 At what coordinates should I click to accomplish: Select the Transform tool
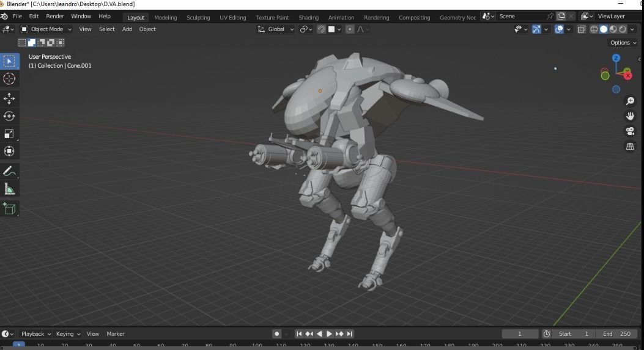coord(9,151)
